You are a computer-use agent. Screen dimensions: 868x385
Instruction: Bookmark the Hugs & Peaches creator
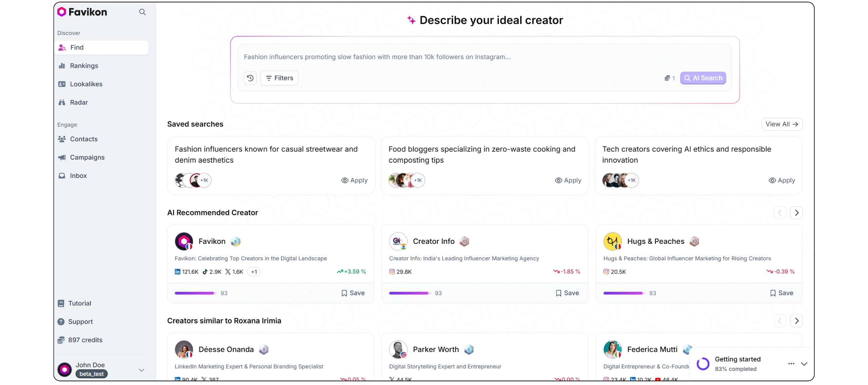coord(782,293)
